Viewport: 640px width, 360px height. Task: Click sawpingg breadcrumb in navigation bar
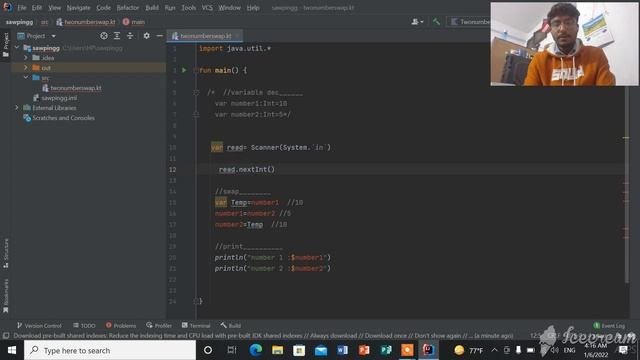(x=19, y=22)
